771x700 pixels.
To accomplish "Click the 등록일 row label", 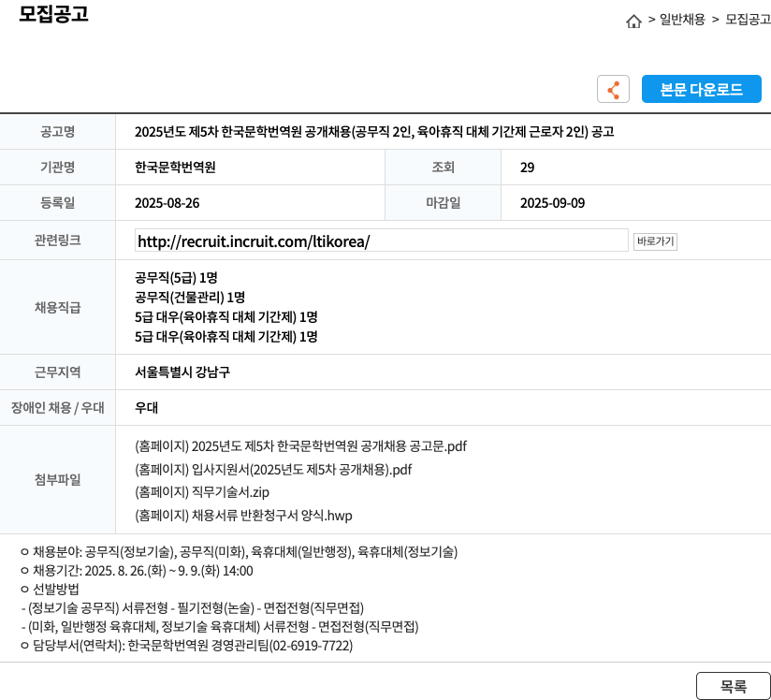I will pyautogui.click(x=57, y=203).
